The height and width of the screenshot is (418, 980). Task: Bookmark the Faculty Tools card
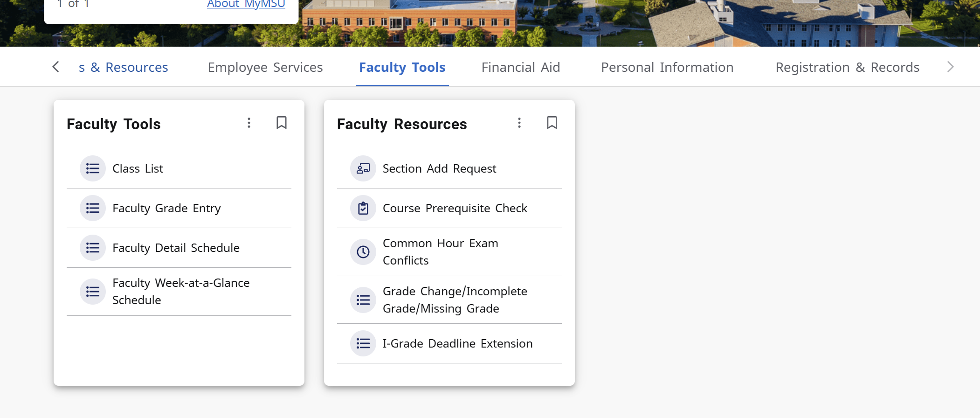pos(281,123)
